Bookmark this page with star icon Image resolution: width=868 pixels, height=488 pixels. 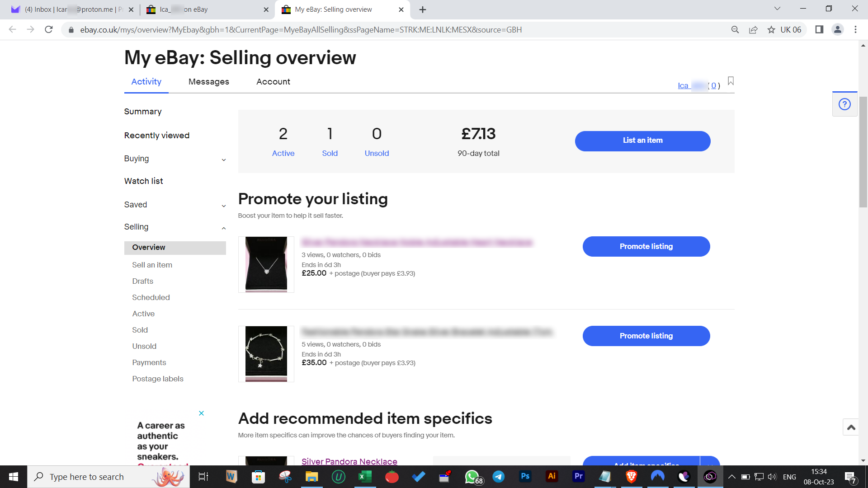tap(771, 30)
